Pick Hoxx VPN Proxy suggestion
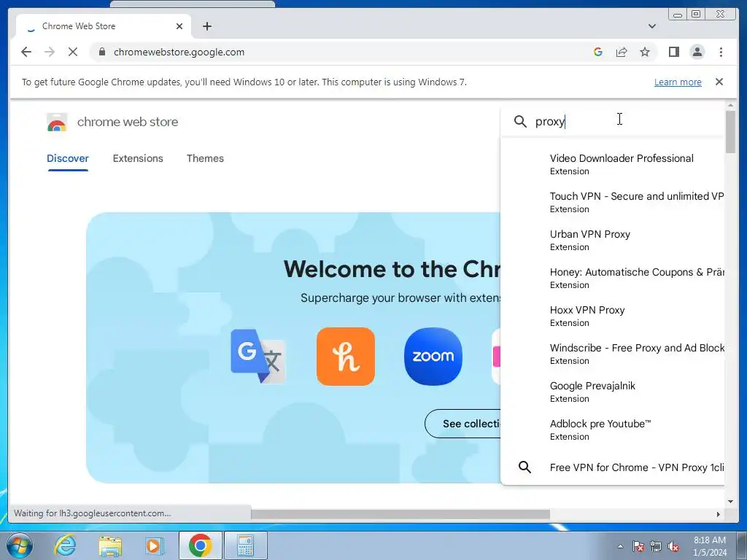The height and width of the screenshot is (560, 747). (x=613, y=316)
